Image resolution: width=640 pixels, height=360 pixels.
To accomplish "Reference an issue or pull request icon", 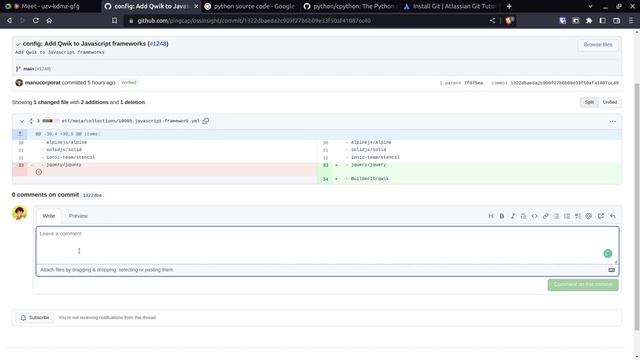I will click(600, 216).
